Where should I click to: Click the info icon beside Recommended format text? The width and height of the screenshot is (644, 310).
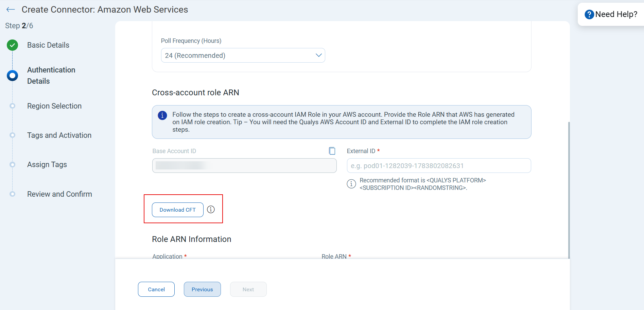pos(351,184)
